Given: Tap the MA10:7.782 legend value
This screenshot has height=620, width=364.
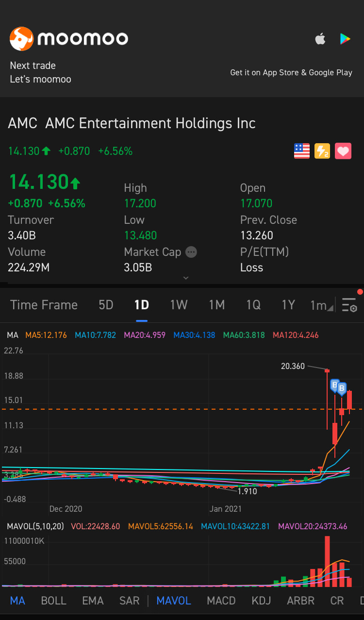Looking at the screenshot, I should click(96, 335).
